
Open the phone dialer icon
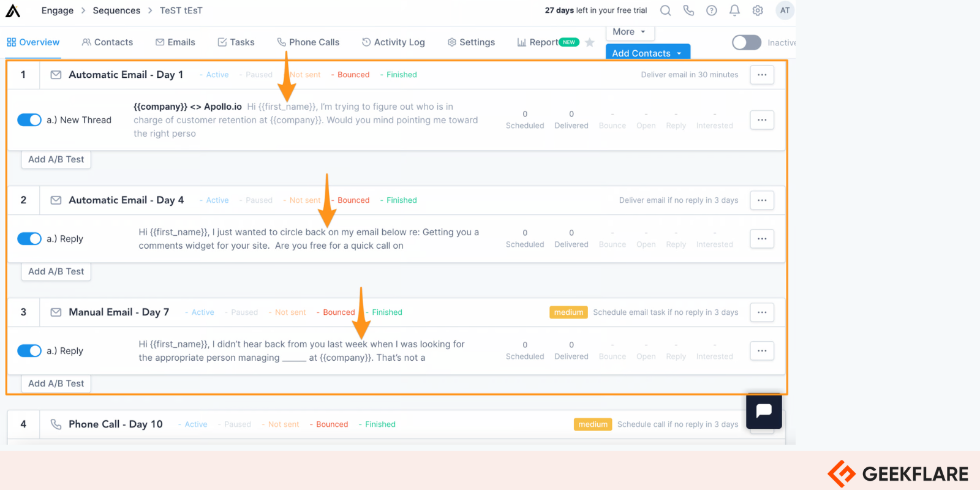point(688,10)
